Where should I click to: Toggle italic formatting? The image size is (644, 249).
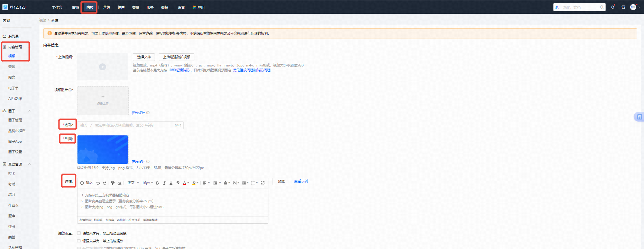click(164, 183)
